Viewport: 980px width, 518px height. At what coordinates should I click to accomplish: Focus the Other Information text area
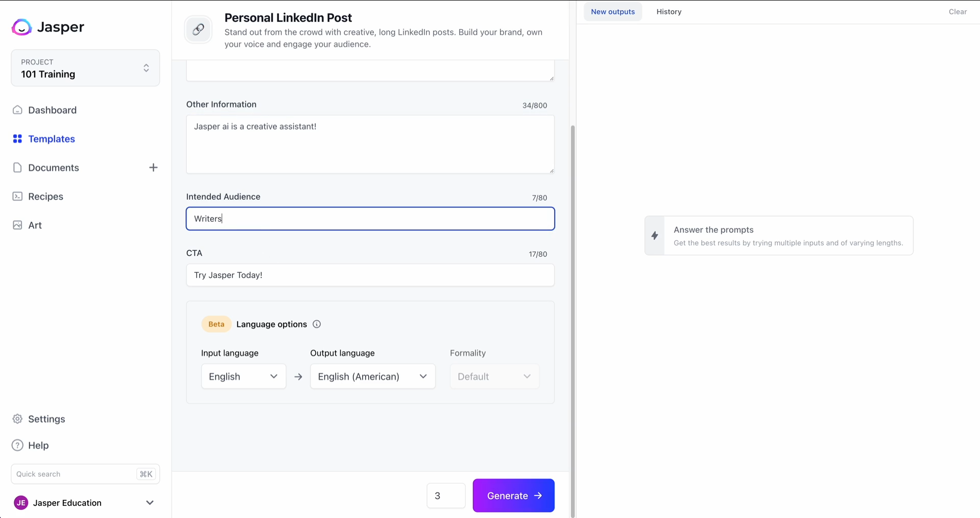[370, 144]
